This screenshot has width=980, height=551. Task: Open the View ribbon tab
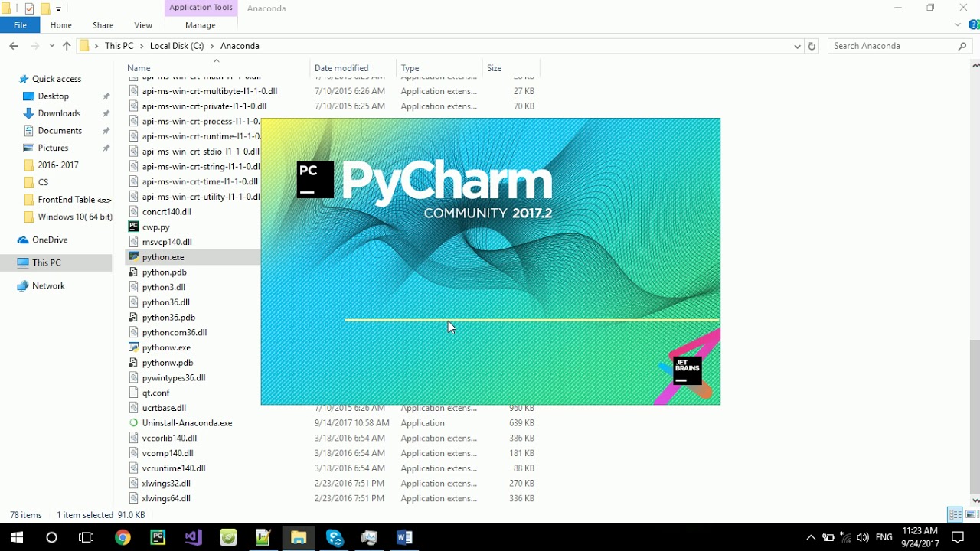[143, 25]
